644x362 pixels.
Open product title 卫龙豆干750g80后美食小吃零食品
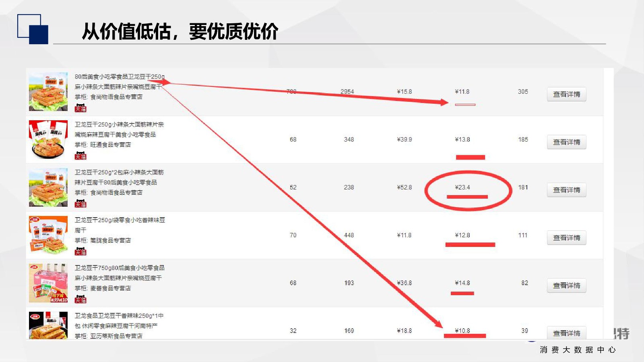pyautogui.click(x=120, y=268)
